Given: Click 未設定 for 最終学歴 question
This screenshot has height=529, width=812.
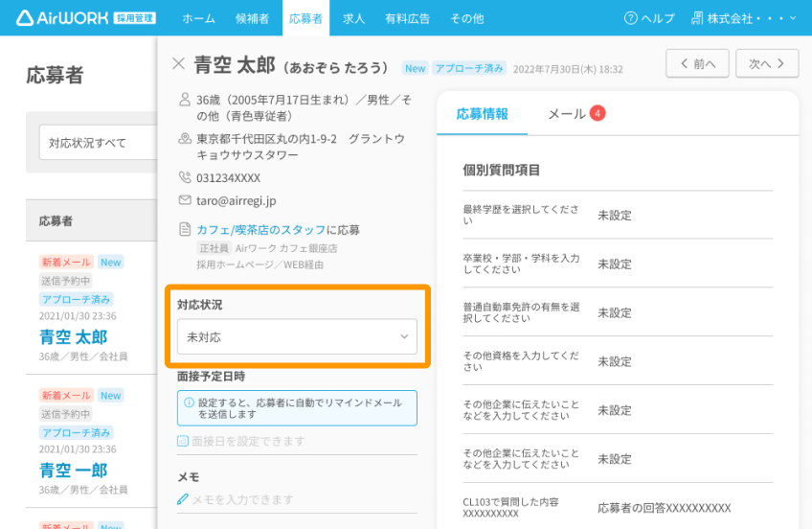Looking at the screenshot, I should [615, 215].
